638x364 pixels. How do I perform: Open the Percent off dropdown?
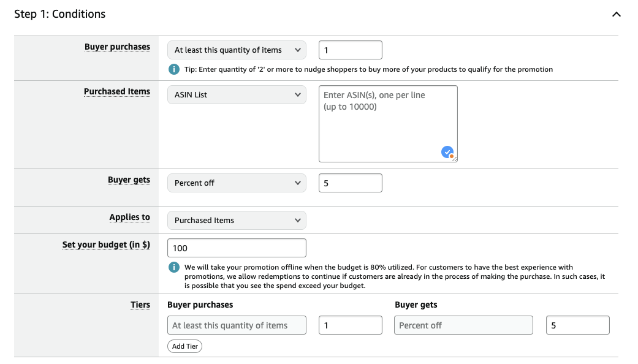236,183
